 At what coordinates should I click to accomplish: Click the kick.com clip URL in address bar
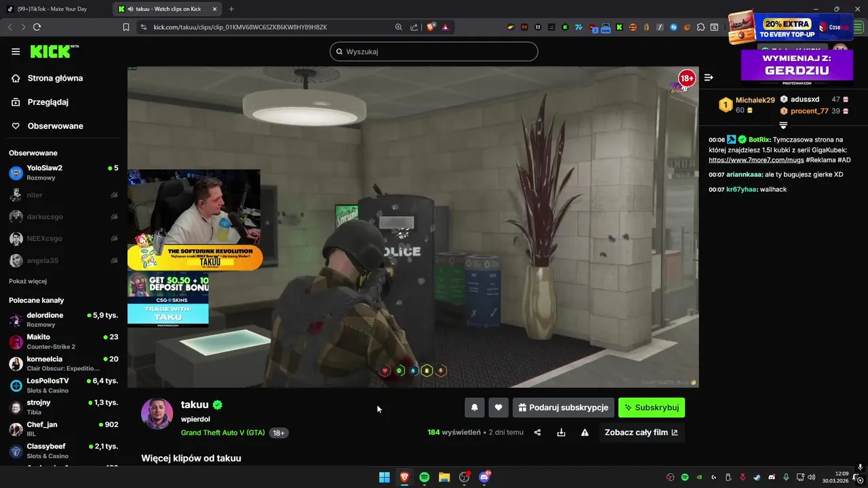pos(240,27)
